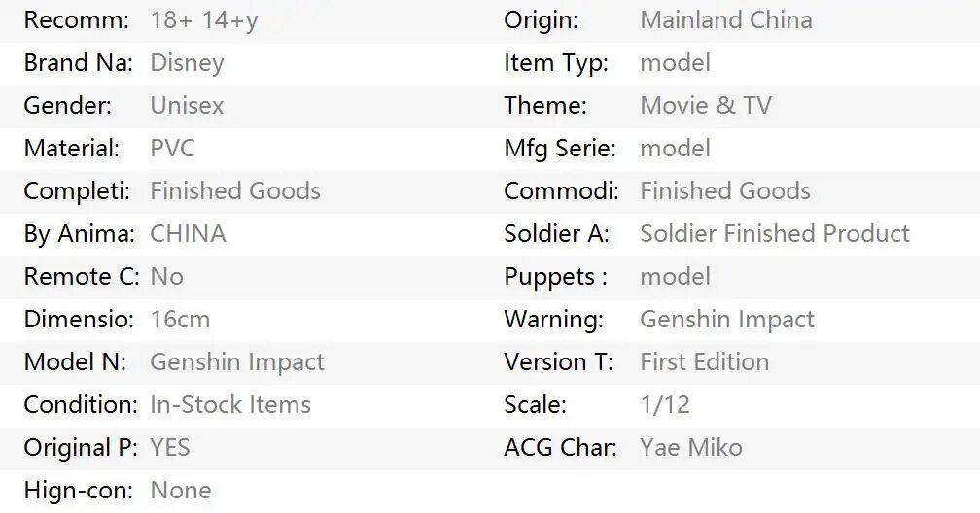Viewport: 980px width, 513px height.
Task: Click the CHINA value beside By Anima
Action: [x=189, y=234]
